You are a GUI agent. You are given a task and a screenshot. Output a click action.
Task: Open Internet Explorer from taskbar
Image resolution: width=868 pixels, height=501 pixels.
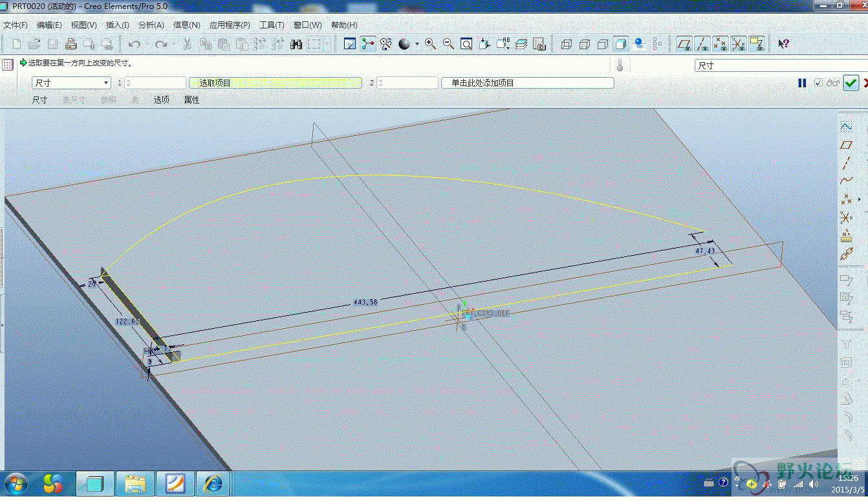pos(213,484)
